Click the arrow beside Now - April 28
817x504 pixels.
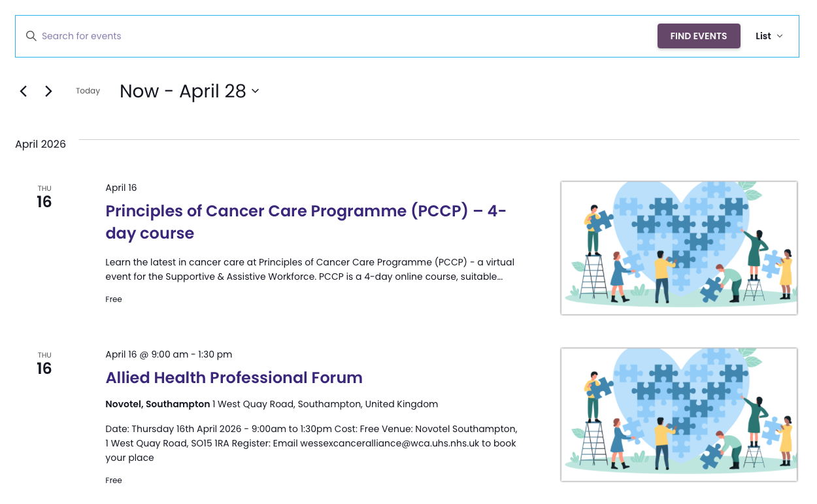[x=255, y=92]
